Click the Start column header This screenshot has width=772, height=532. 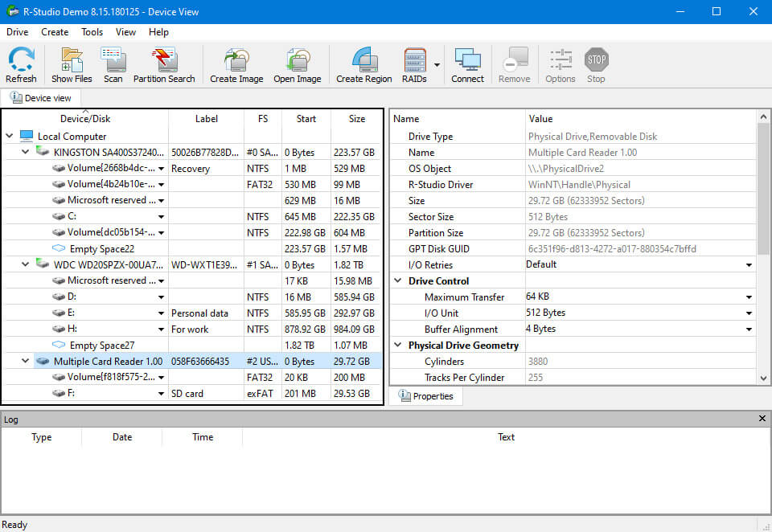point(306,119)
